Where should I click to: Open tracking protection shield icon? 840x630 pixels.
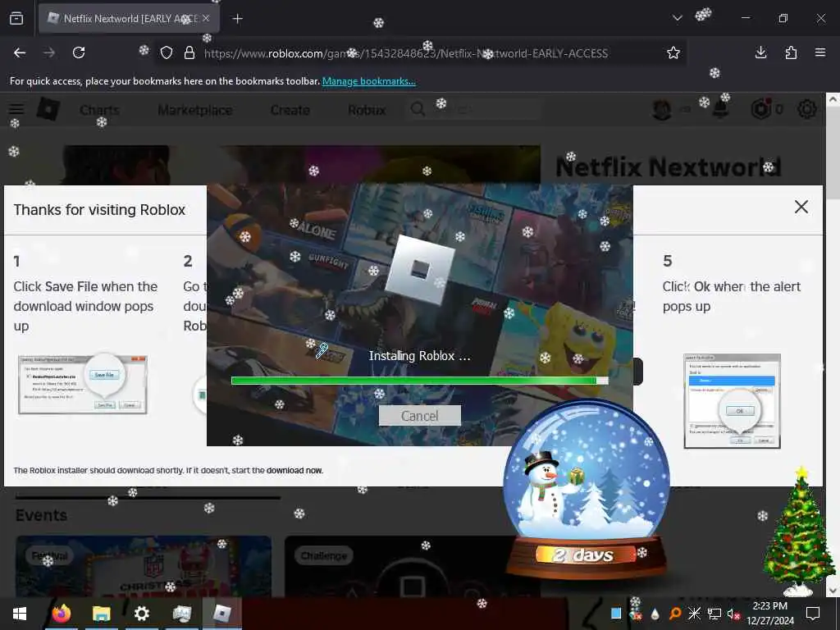click(167, 53)
